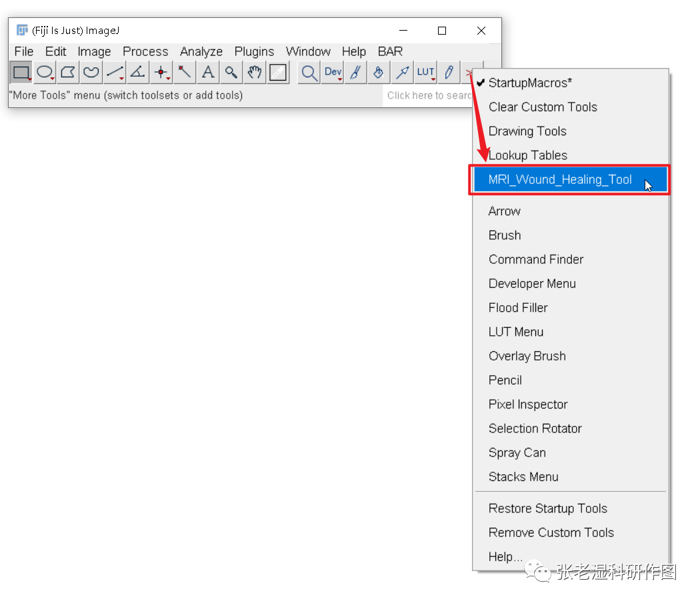The height and width of the screenshot is (603, 700).
Task: Choose Pixel Inspector in the popup
Action: pos(571,404)
